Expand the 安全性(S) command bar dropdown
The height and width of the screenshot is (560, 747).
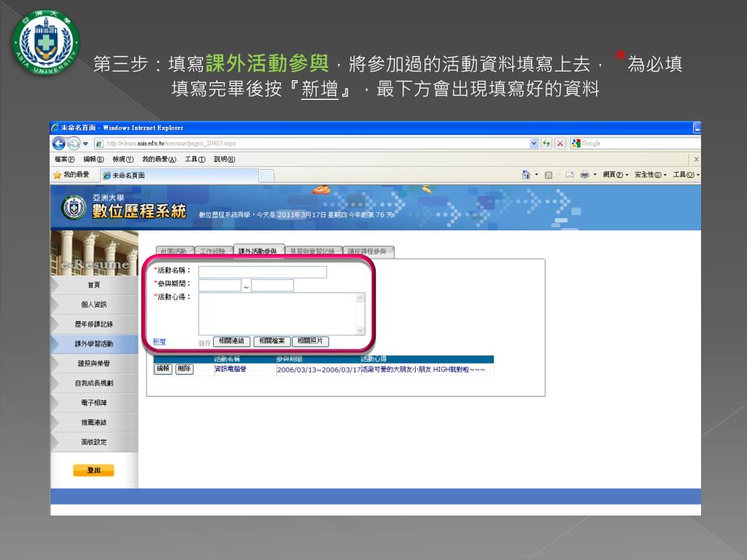tap(650, 175)
